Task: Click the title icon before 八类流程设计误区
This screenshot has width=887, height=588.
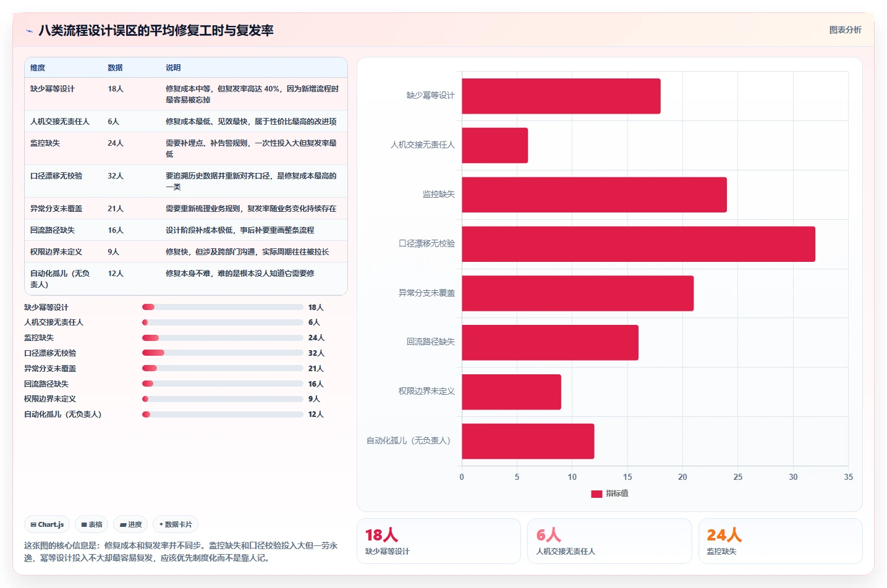Action: coord(29,31)
